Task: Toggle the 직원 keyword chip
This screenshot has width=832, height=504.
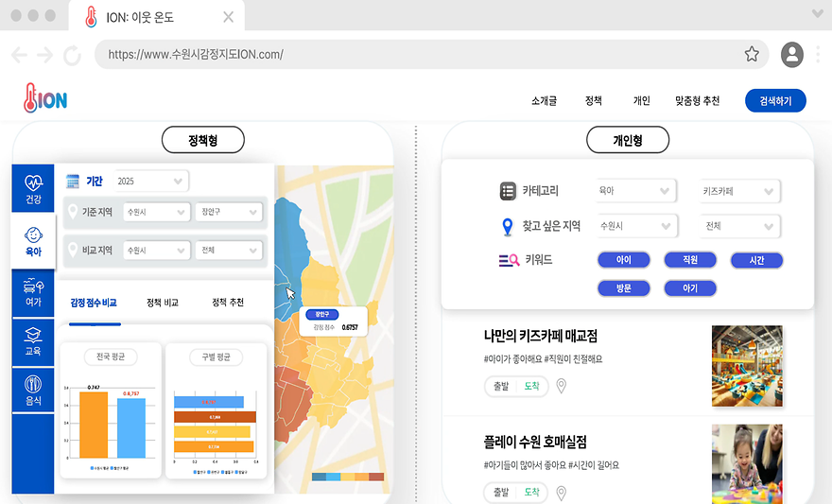Action: pos(689,260)
